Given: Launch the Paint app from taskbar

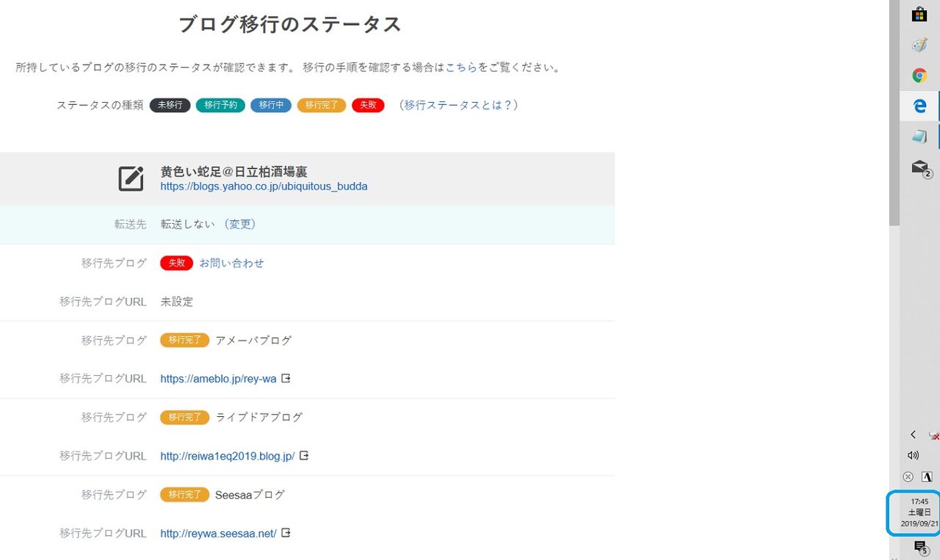Looking at the screenshot, I should click(x=919, y=46).
